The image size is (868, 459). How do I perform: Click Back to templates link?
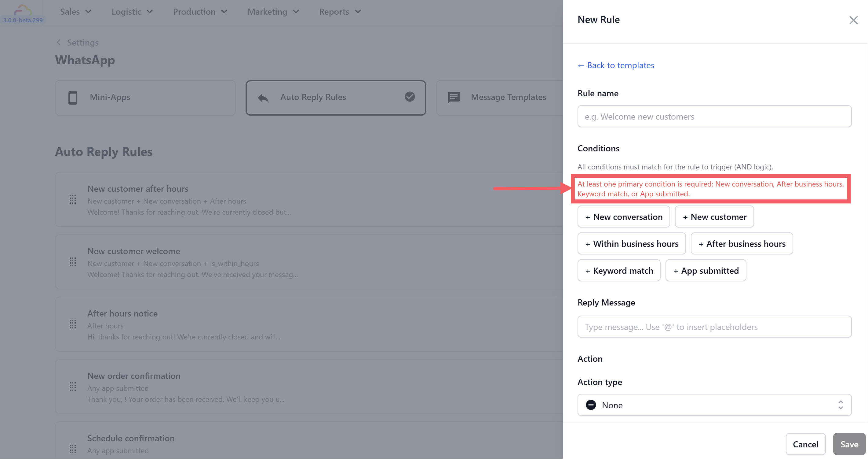tap(616, 65)
